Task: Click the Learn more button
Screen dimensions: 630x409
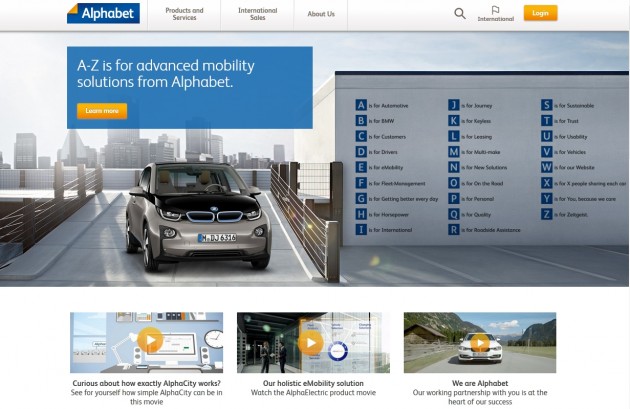Action: [101, 111]
